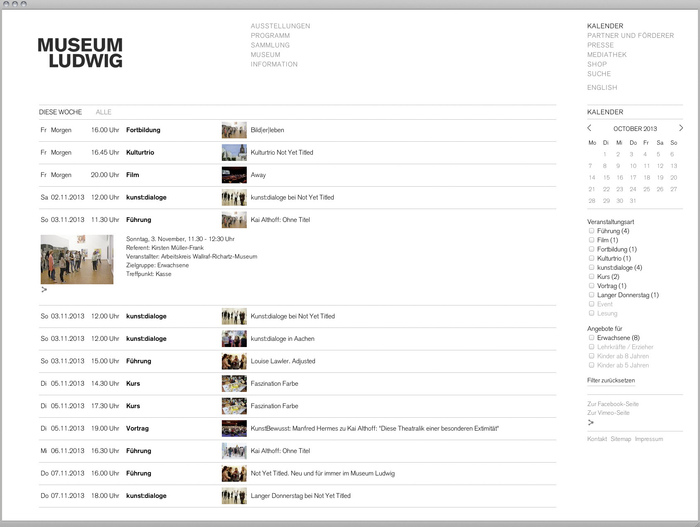Screen dimensions: 700x527
Task: Open Kai Althoff: Ohne Titel on Mi 06.11.2013
Action: click(280, 451)
